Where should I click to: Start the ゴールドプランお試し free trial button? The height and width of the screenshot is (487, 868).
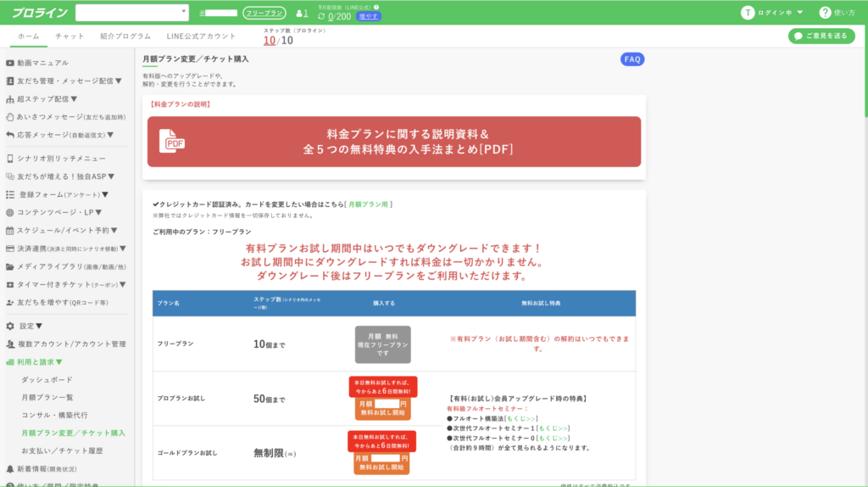(x=382, y=463)
